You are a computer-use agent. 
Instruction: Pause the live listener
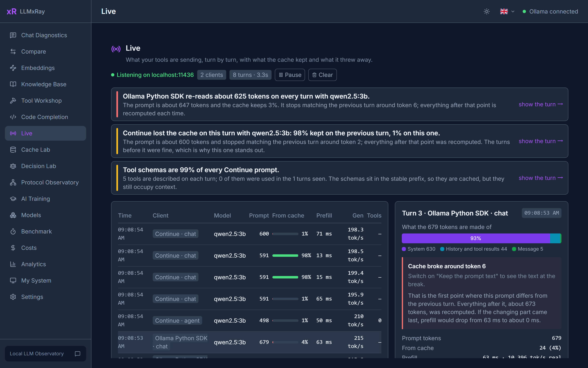(x=290, y=75)
